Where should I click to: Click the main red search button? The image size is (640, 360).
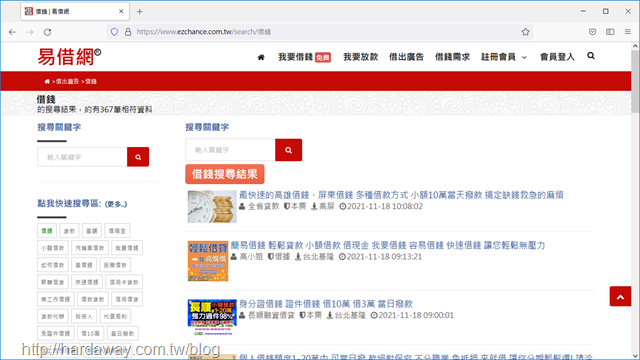(x=289, y=150)
